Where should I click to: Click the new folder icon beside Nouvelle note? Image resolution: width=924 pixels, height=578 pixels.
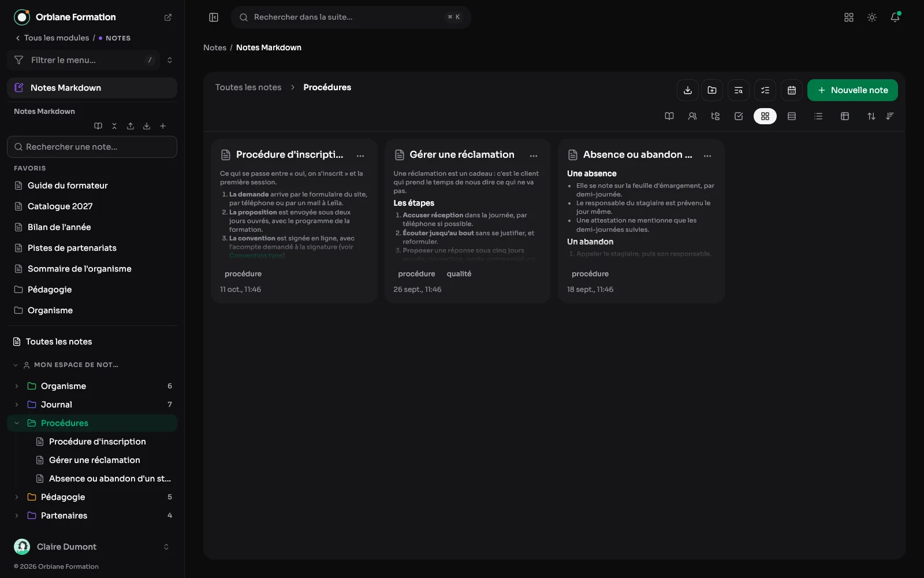[712, 90]
